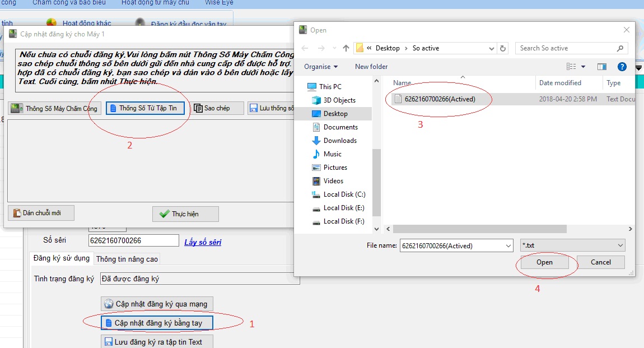Open the Organise dropdown menu
The width and height of the screenshot is (644, 348).
321,67
